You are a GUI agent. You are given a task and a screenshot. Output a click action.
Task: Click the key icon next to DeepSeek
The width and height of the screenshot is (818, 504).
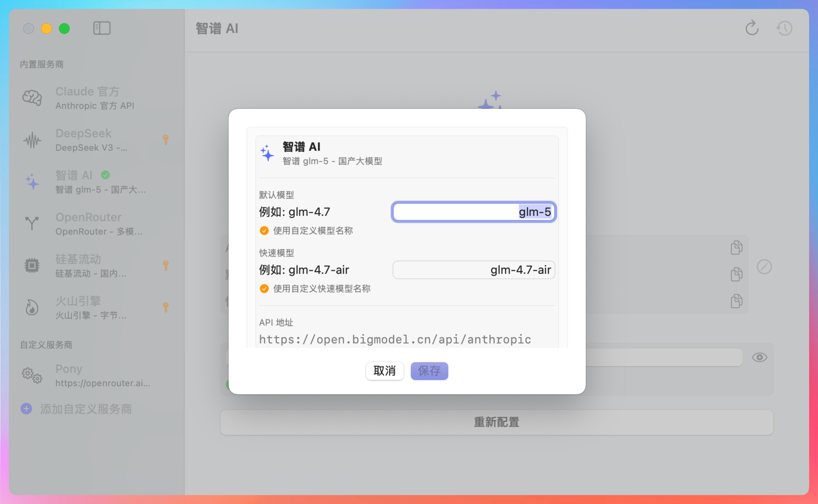(x=166, y=140)
